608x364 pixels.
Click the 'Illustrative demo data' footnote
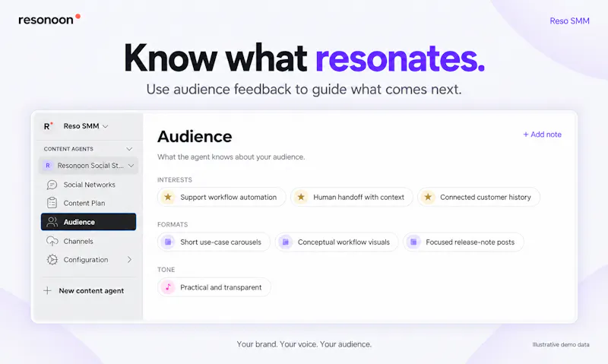(561, 344)
